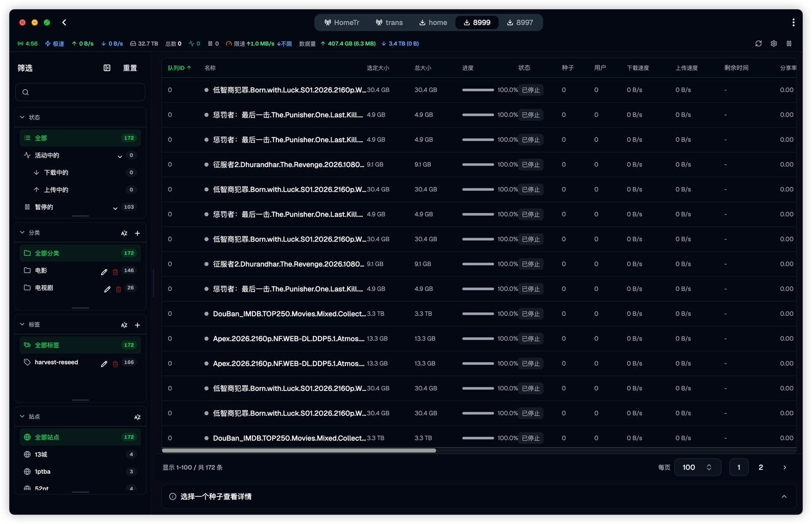Go back with the left chevron arrow
812x524 pixels.
click(64, 22)
